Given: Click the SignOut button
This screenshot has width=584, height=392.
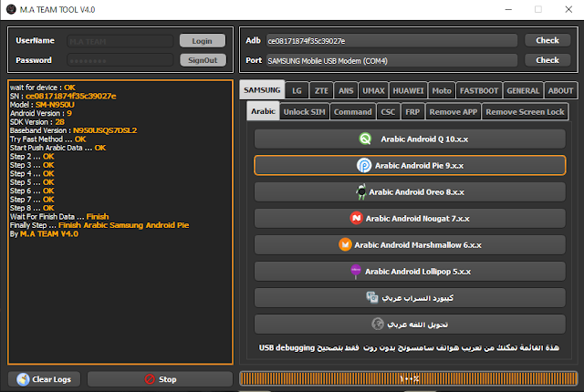Looking at the screenshot, I should 203,60.
